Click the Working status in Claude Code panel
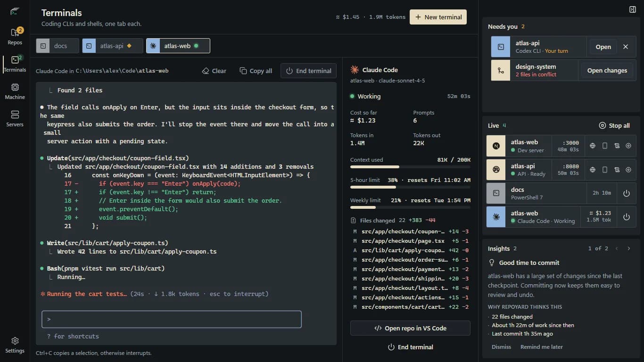 (365, 96)
